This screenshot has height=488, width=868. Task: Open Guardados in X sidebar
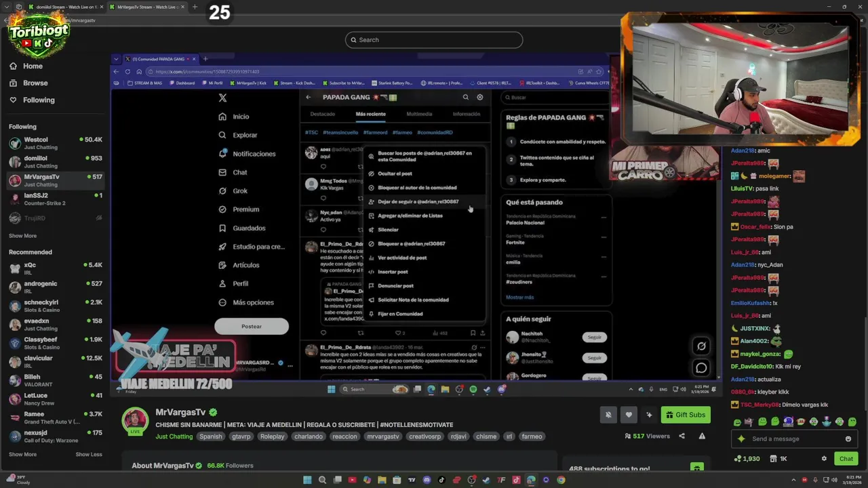coord(242,228)
